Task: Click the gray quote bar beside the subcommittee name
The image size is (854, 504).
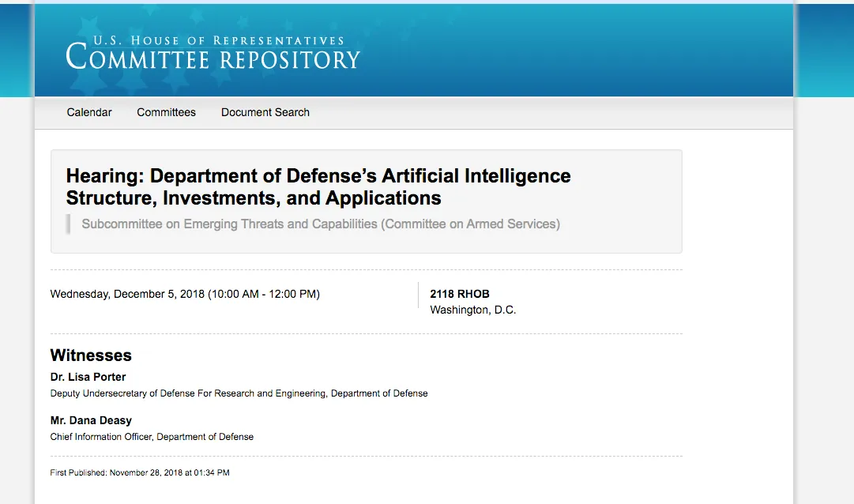Action: (68, 224)
